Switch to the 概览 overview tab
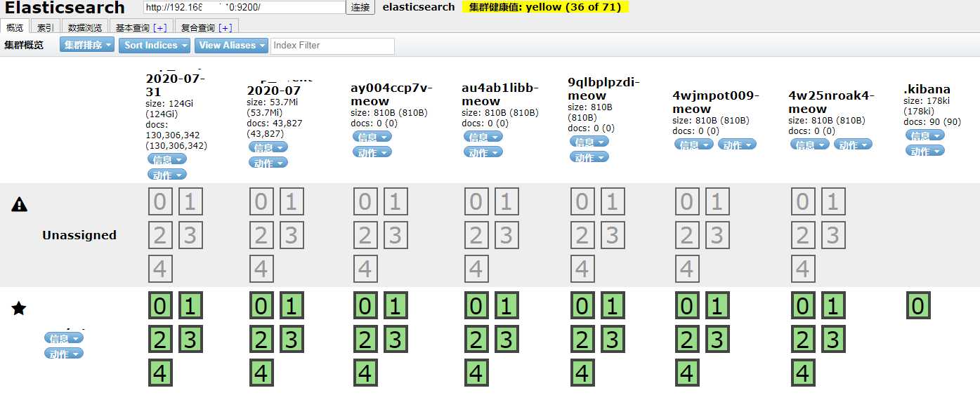Image resolution: width=980 pixels, height=414 pixels. [x=15, y=27]
